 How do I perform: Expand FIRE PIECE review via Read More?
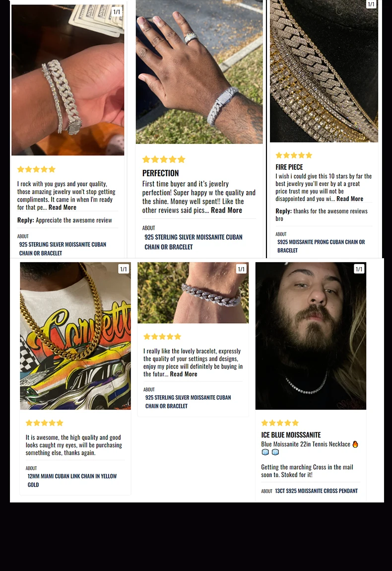pos(350,199)
